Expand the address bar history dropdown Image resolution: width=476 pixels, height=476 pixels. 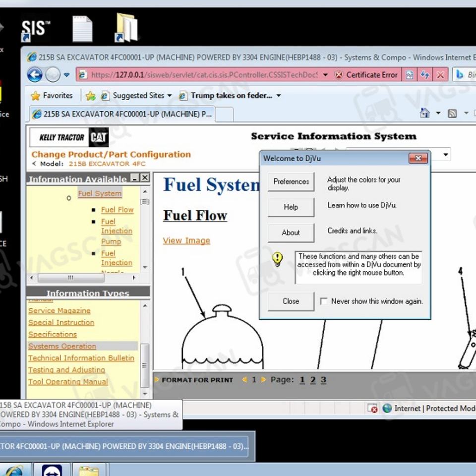click(x=325, y=75)
